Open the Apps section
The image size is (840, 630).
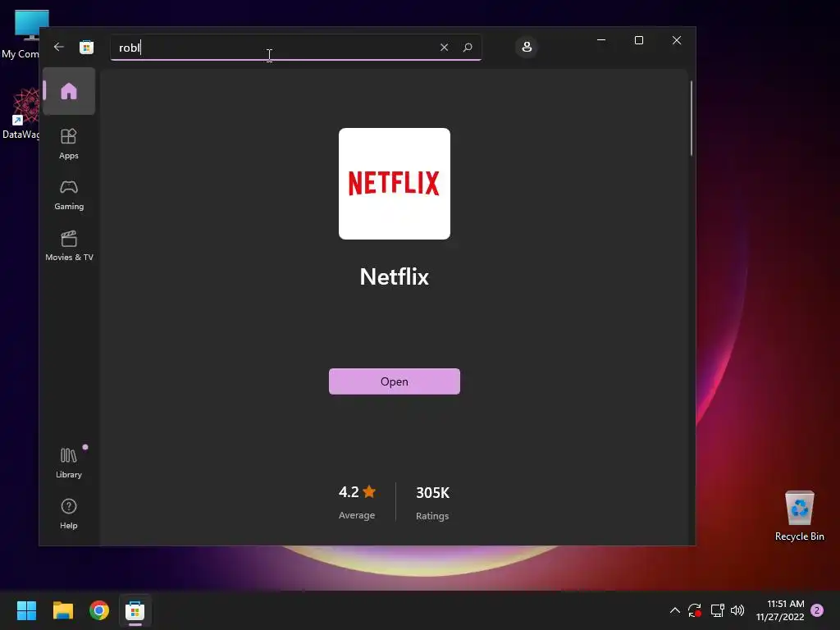tap(69, 144)
